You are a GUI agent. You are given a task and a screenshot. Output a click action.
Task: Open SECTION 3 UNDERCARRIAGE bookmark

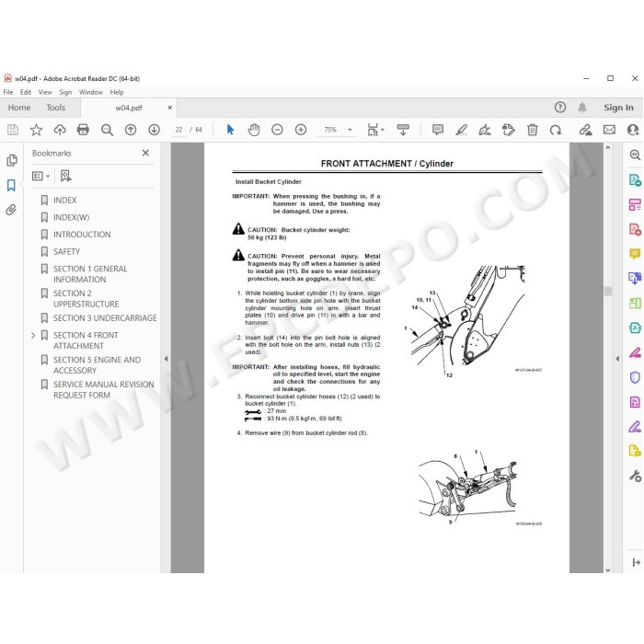coord(105,318)
